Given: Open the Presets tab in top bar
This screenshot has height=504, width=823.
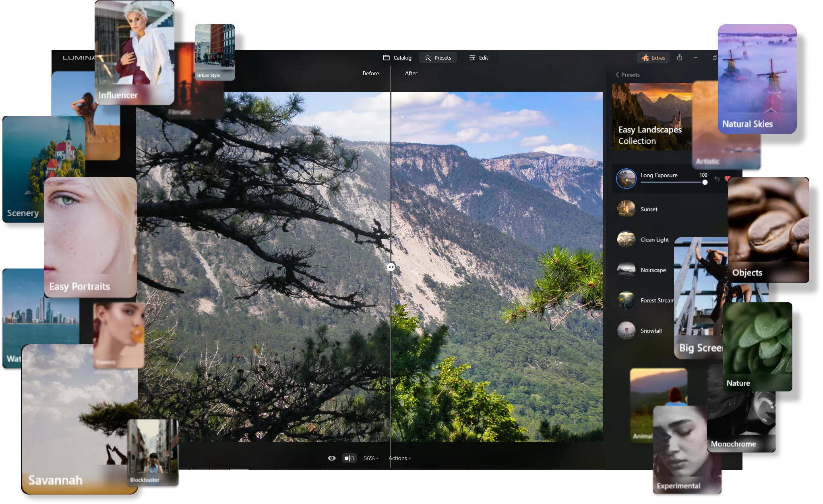Looking at the screenshot, I should pyautogui.click(x=438, y=58).
